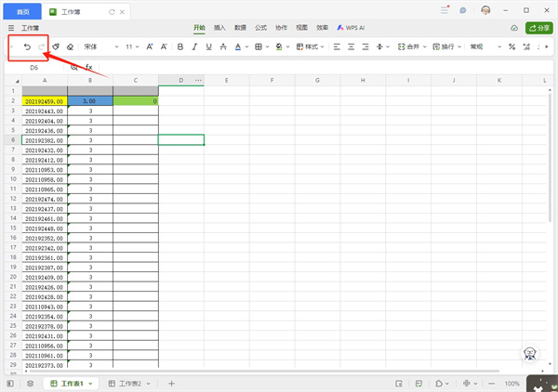Click the percent style icon
This screenshot has width=558, height=392.
(x=511, y=46)
